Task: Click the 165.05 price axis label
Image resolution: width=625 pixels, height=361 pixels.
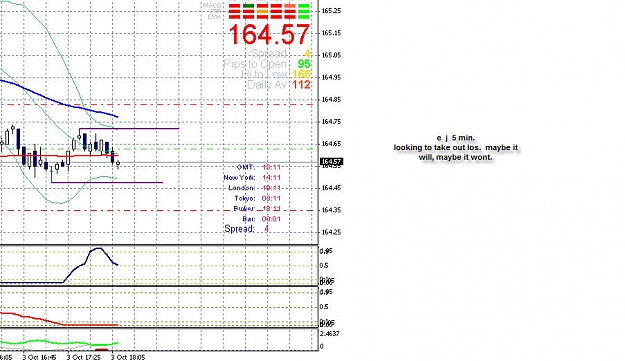Action: point(331,55)
